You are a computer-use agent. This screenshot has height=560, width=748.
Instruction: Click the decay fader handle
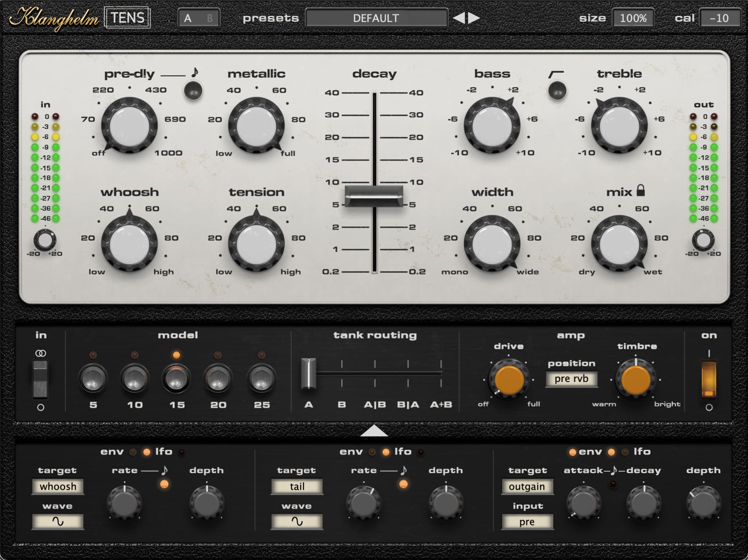tap(374, 196)
